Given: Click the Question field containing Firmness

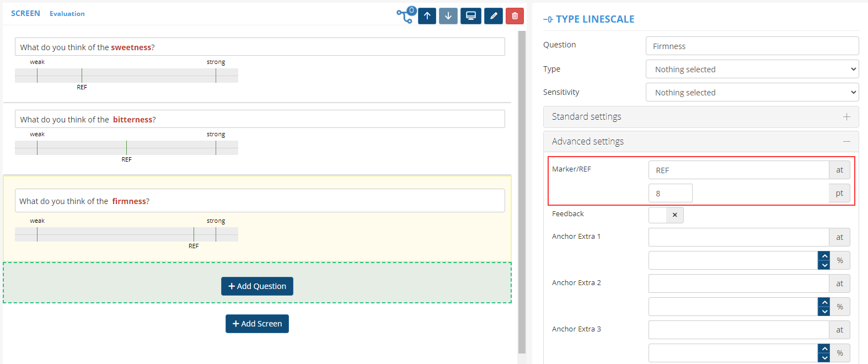Looking at the screenshot, I should pos(752,46).
